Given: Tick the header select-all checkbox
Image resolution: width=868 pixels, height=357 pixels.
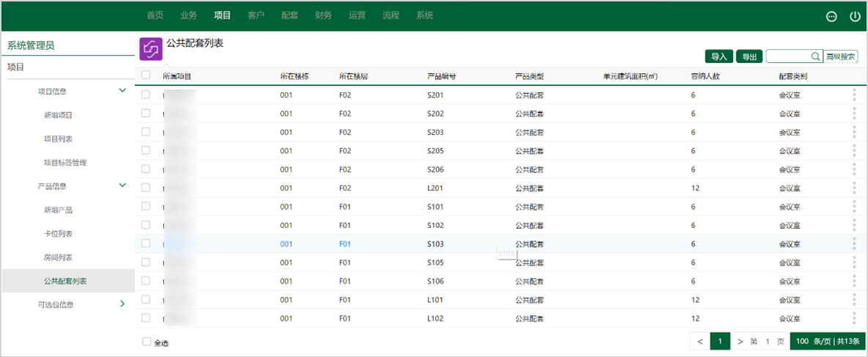Looking at the screenshot, I should pyautogui.click(x=146, y=76).
